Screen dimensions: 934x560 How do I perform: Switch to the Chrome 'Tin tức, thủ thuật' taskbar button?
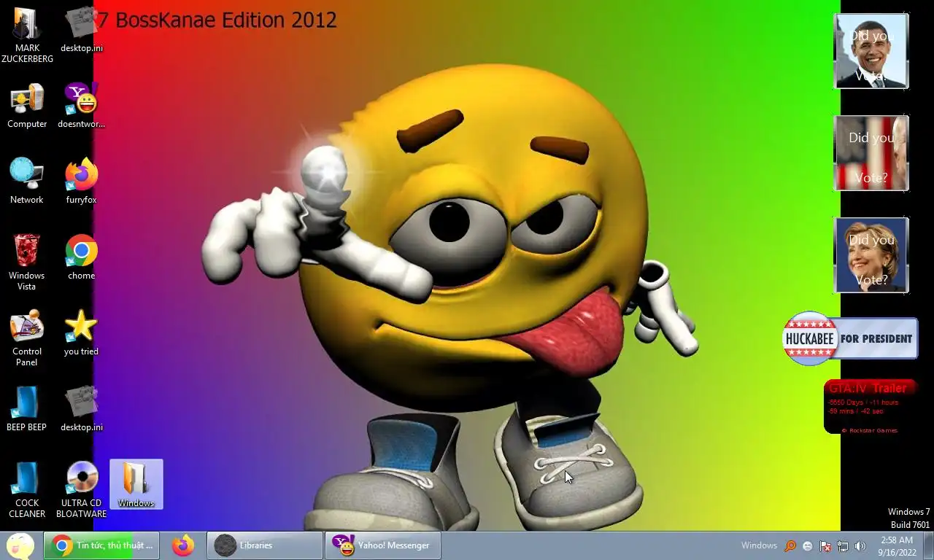tap(101, 545)
